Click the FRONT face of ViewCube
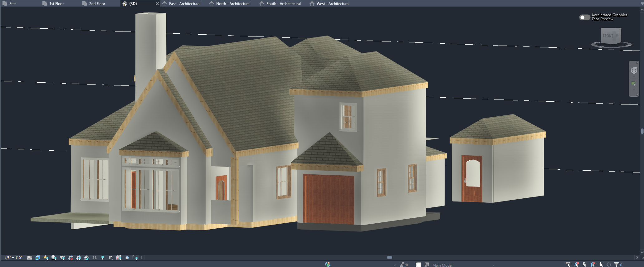Viewport: 644px width, 267px height. coord(608,36)
